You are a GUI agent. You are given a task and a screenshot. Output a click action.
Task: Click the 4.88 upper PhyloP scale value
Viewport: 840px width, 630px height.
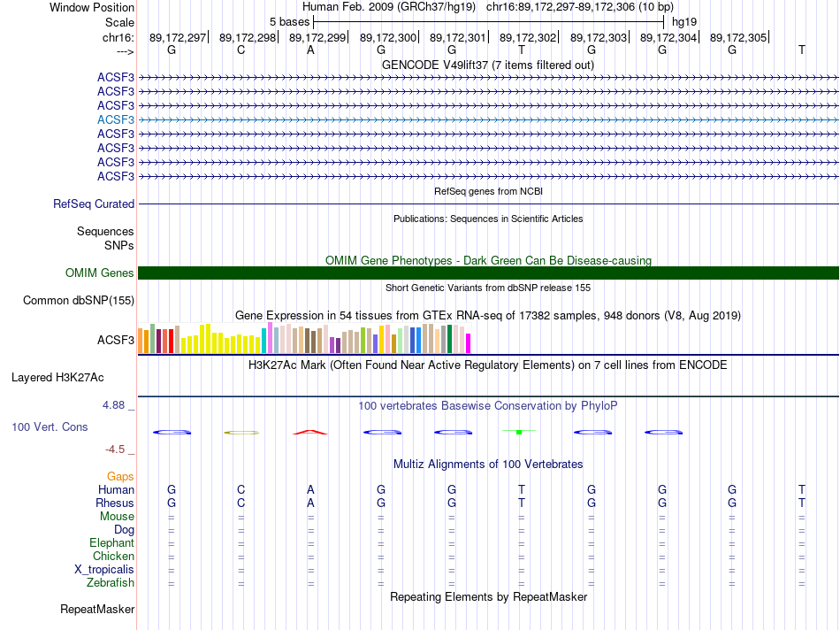[x=113, y=404]
